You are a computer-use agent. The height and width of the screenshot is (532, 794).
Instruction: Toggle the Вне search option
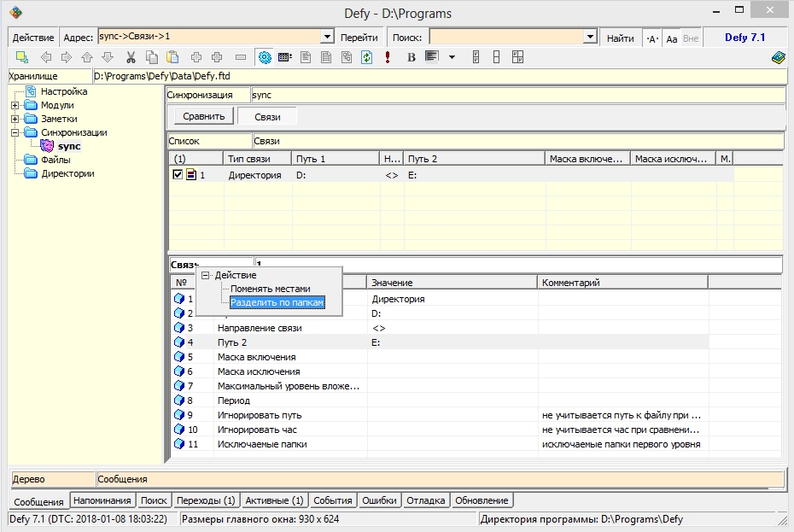pyautogui.click(x=691, y=38)
